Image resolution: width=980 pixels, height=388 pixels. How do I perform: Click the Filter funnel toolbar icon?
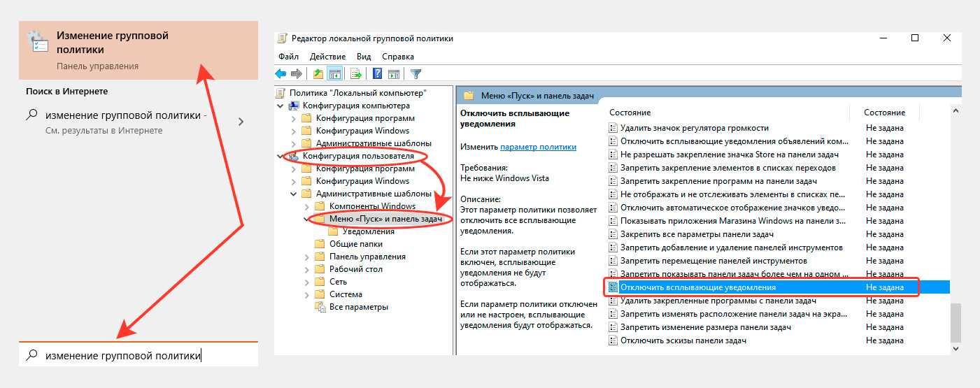coord(416,73)
